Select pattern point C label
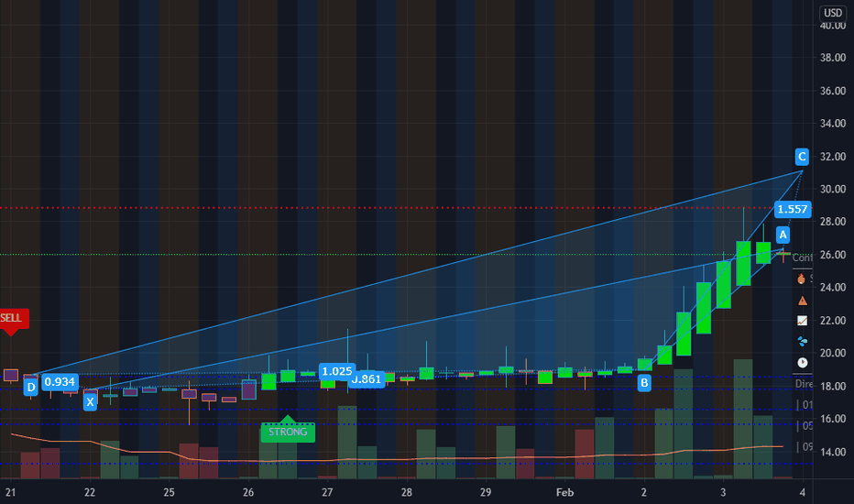854x504 pixels. (x=802, y=157)
